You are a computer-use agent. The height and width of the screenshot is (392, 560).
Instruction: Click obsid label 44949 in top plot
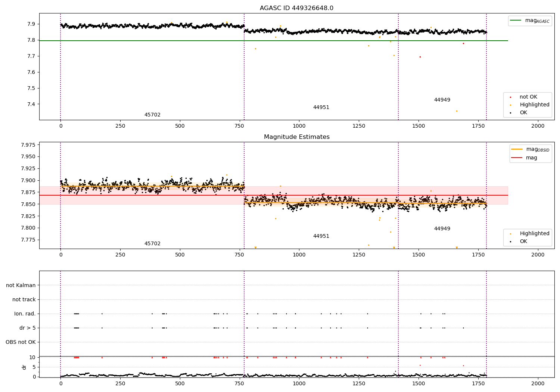[442, 100]
